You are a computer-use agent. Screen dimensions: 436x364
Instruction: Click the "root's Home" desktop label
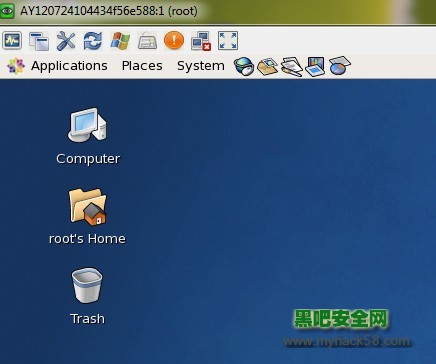(x=87, y=239)
